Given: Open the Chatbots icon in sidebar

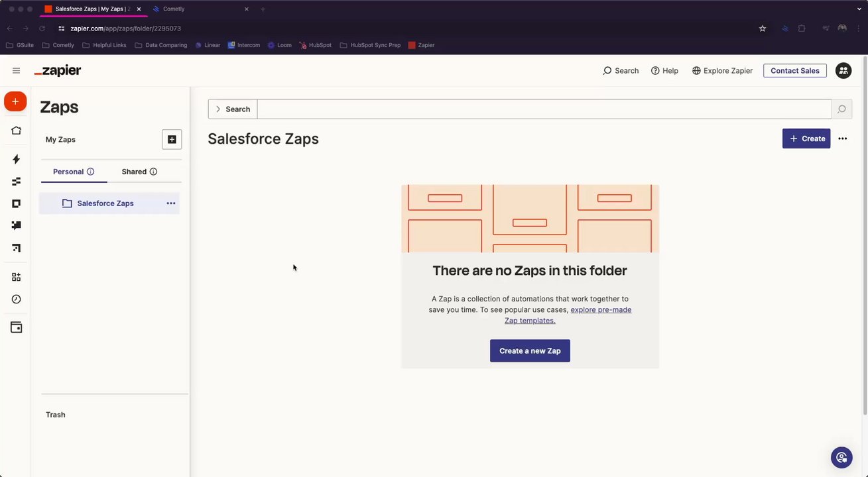Looking at the screenshot, I should (16, 225).
